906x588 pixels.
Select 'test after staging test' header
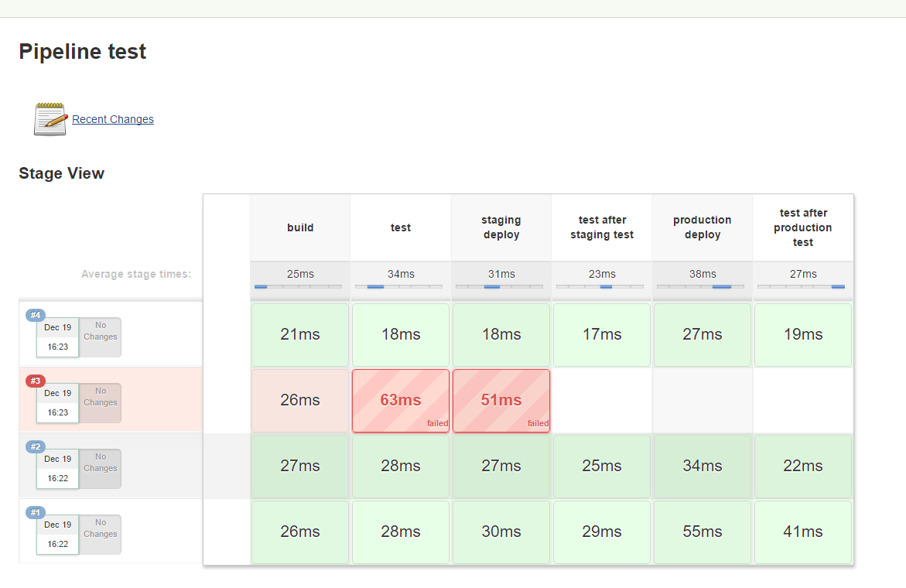click(602, 227)
